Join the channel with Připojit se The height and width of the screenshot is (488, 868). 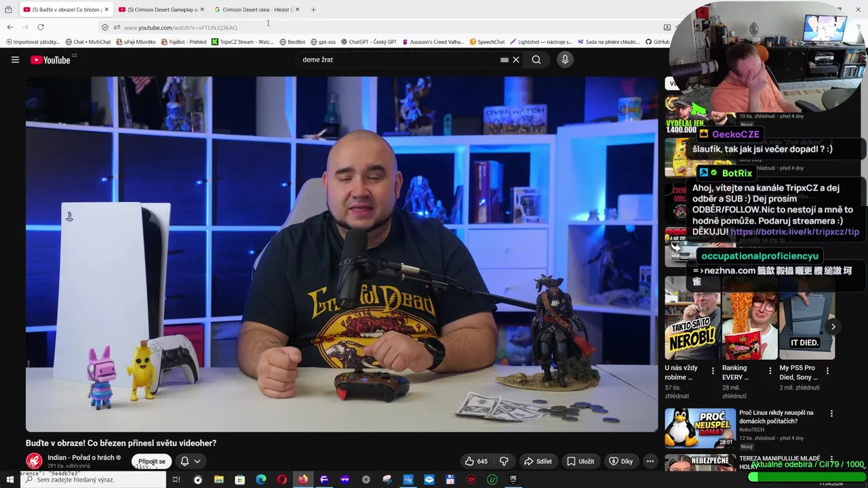151,461
